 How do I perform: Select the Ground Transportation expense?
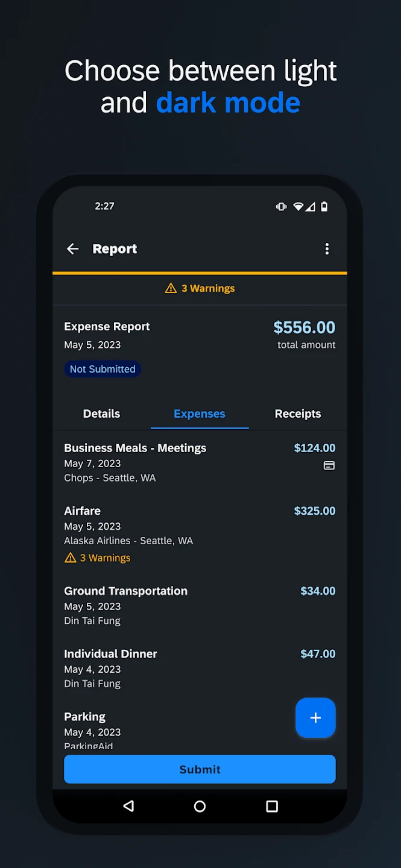point(126,591)
